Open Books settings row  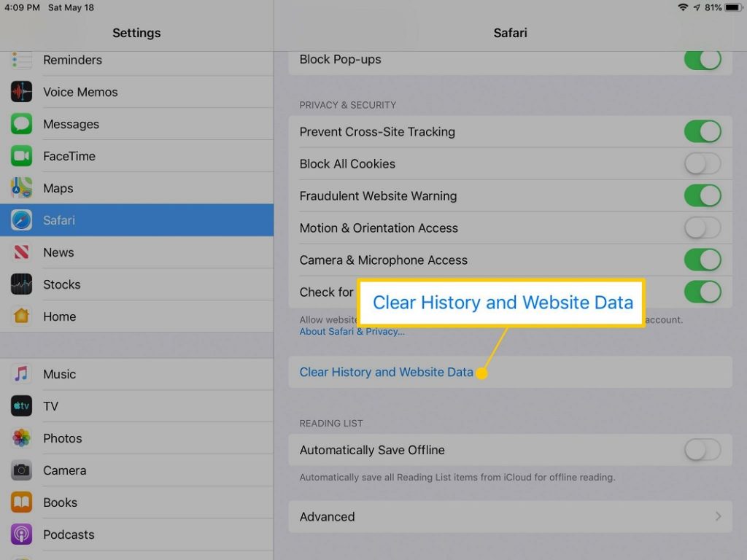click(x=60, y=502)
